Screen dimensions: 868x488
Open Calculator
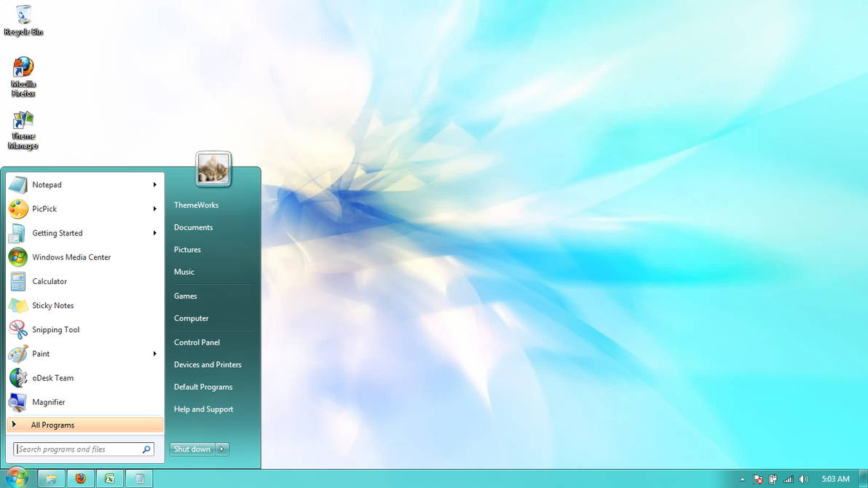50,281
